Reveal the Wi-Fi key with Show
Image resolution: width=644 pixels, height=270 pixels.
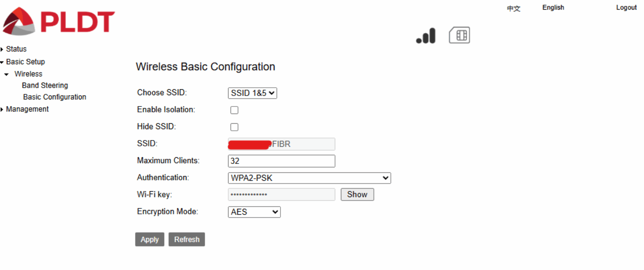coord(357,194)
